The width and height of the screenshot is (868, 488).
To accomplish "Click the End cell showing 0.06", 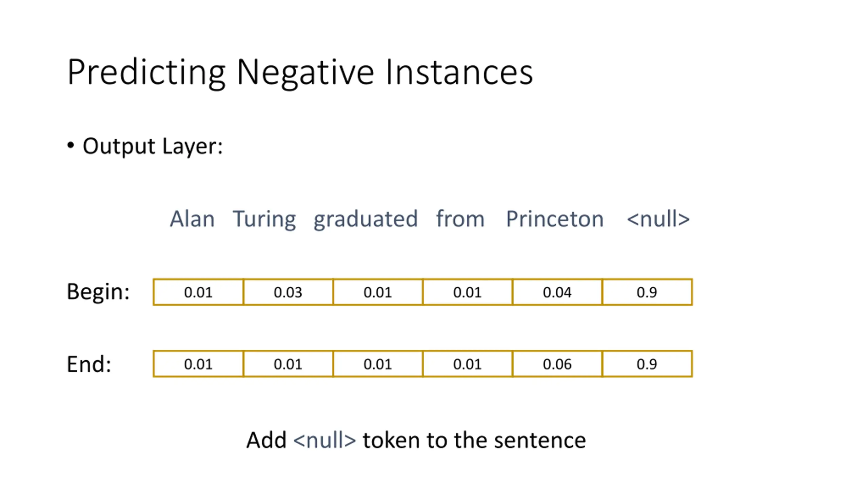I will [x=557, y=364].
